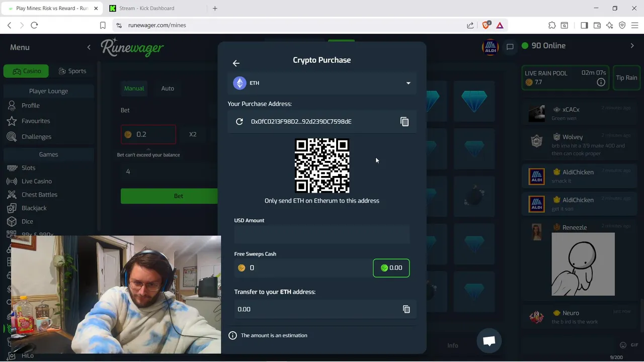
Task: Open Chest Battles game
Action: (x=39, y=195)
